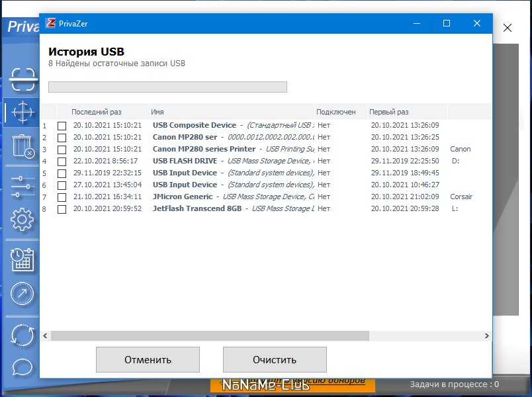Viewport: 532px width, 397px height.
Task: Open the trash bin delete icon
Action: pos(23,146)
